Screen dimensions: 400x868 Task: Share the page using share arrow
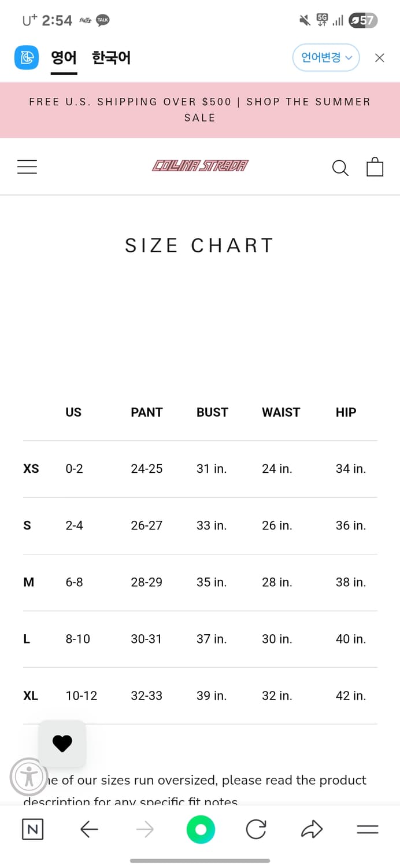312,830
